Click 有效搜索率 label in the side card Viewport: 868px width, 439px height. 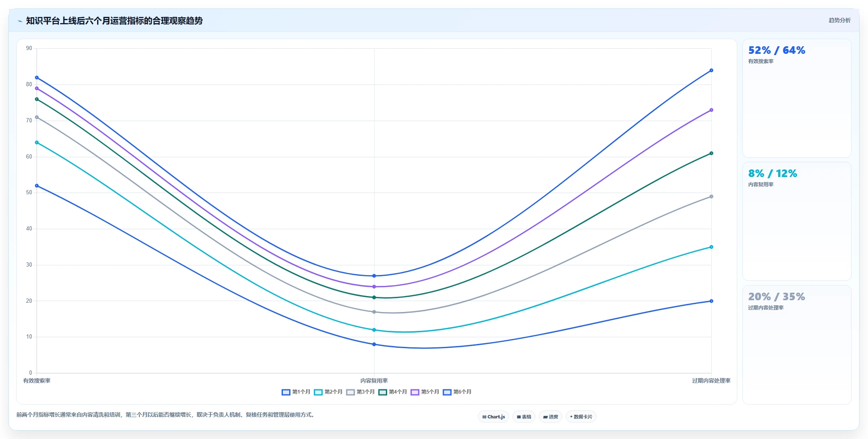point(761,61)
